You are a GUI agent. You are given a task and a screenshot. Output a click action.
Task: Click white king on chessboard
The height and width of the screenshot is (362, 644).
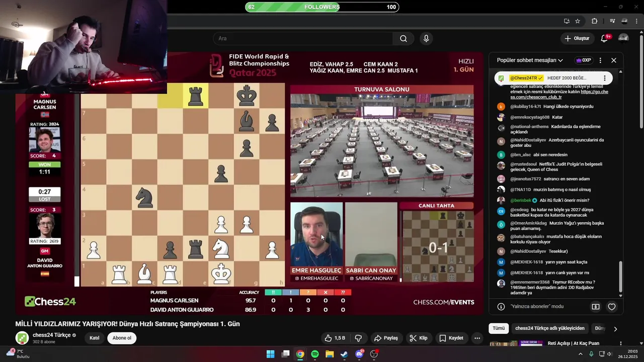click(x=221, y=273)
